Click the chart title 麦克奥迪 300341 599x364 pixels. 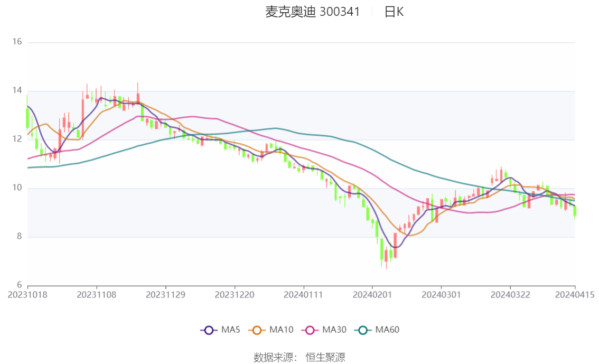click(313, 12)
